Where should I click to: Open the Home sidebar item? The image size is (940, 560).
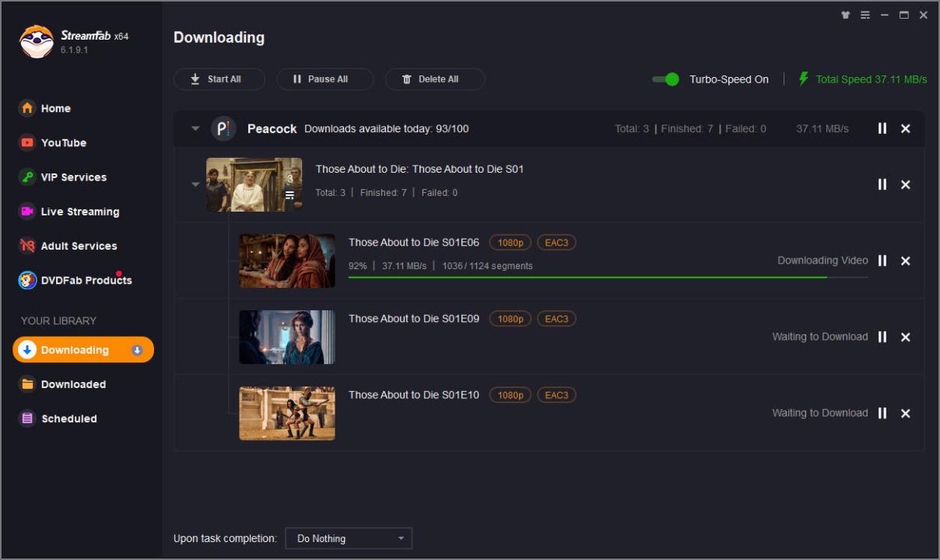click(45, 108)
